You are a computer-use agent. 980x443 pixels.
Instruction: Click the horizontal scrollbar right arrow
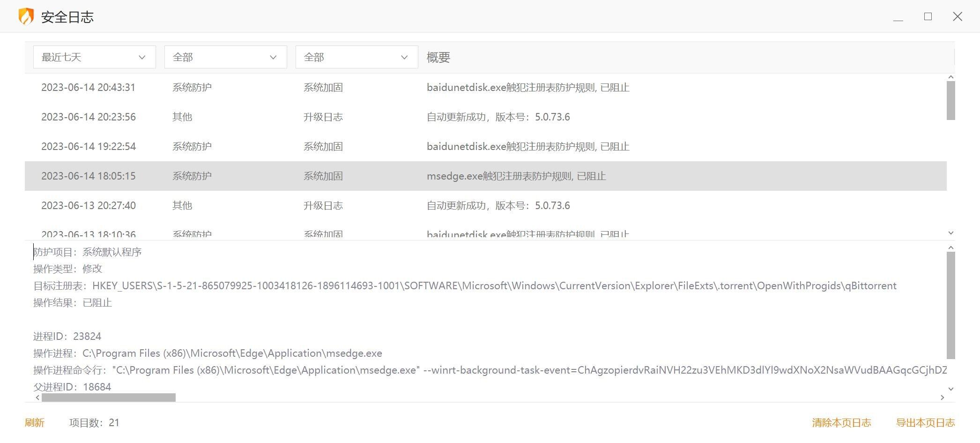pyautogui.click(x=943, y=398)
